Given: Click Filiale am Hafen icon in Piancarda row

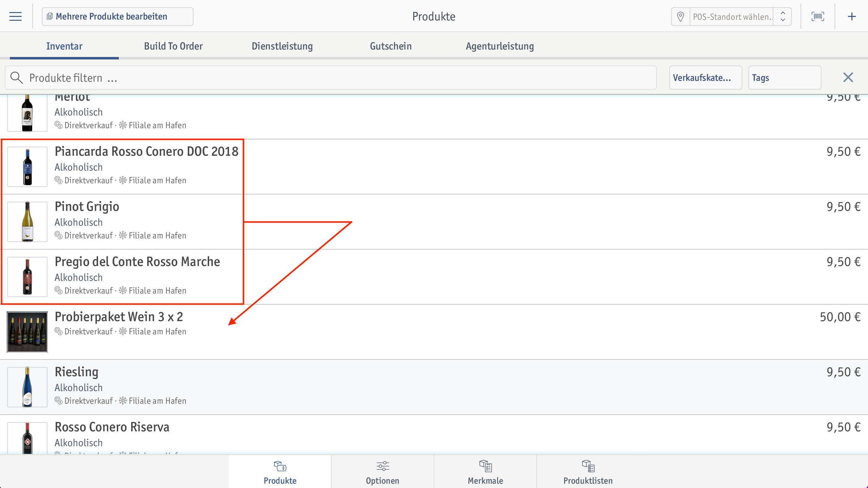Looking at the screenshot, I should click(123, 180).
